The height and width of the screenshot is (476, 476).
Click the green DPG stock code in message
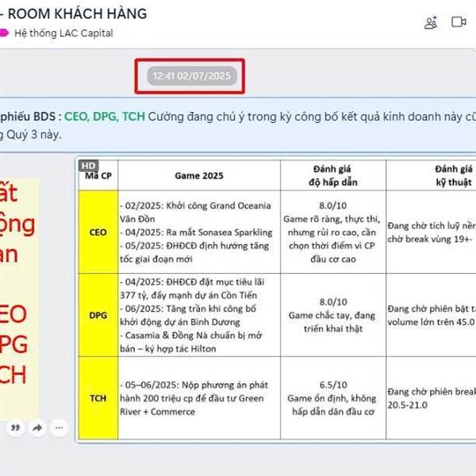(106, 117)
